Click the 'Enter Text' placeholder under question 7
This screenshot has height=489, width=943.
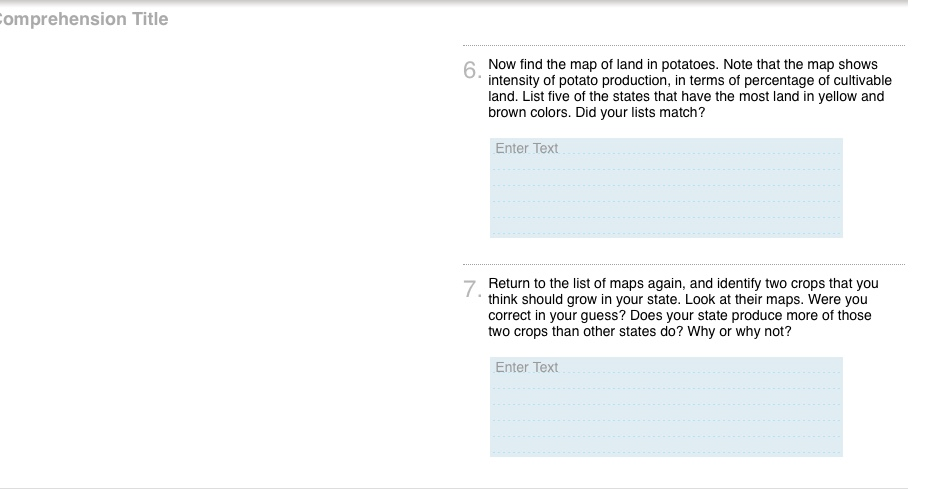527,368
